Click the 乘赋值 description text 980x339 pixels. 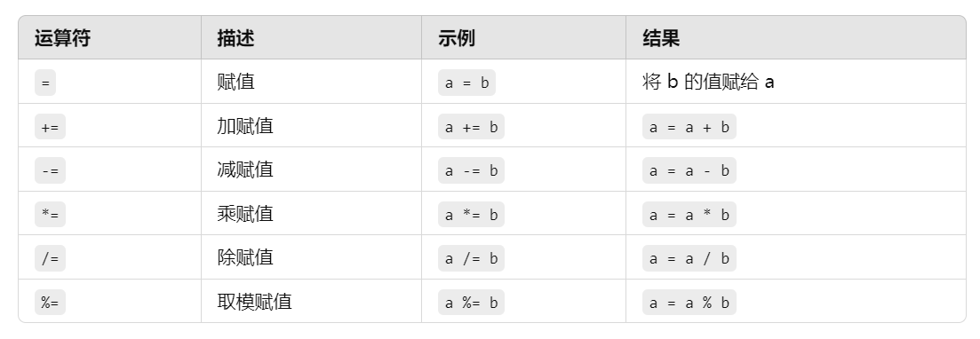point(245,214)
